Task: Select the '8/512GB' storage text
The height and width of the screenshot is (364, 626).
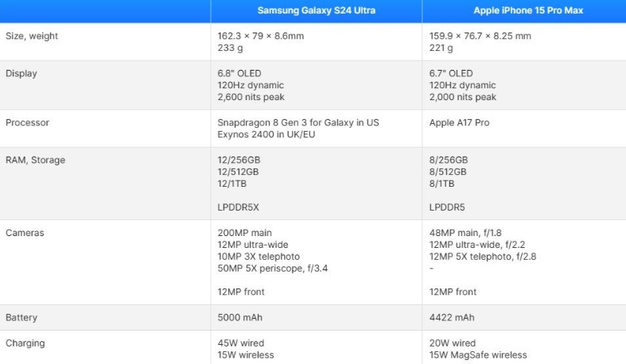Action: pos(448,172)
